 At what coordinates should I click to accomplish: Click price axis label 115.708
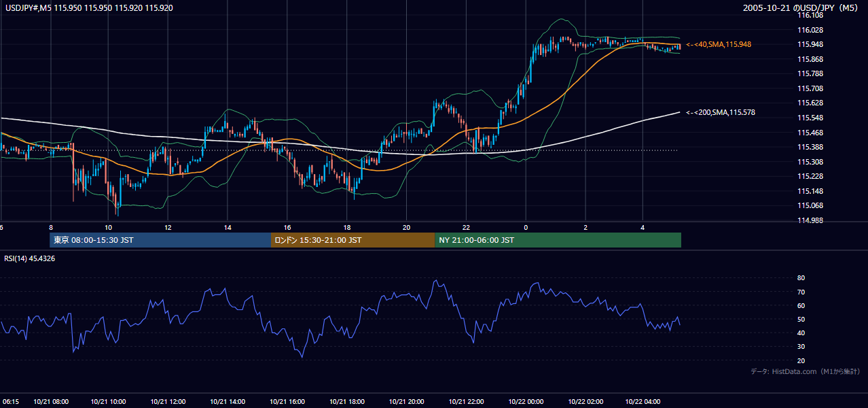[810, 88]
